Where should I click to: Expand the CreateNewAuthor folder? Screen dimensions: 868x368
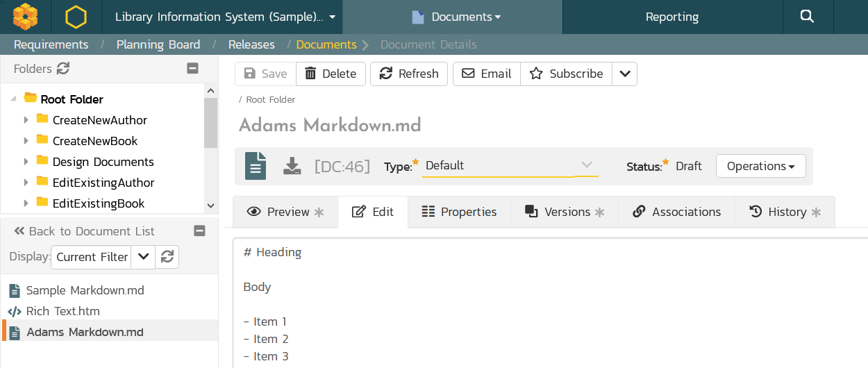(x=26, y=120)
